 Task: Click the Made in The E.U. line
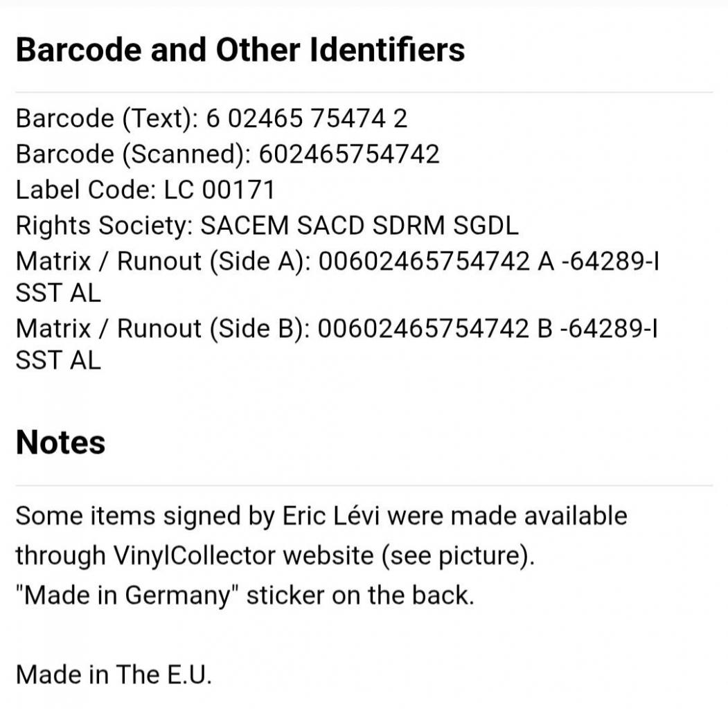[114, 674]
